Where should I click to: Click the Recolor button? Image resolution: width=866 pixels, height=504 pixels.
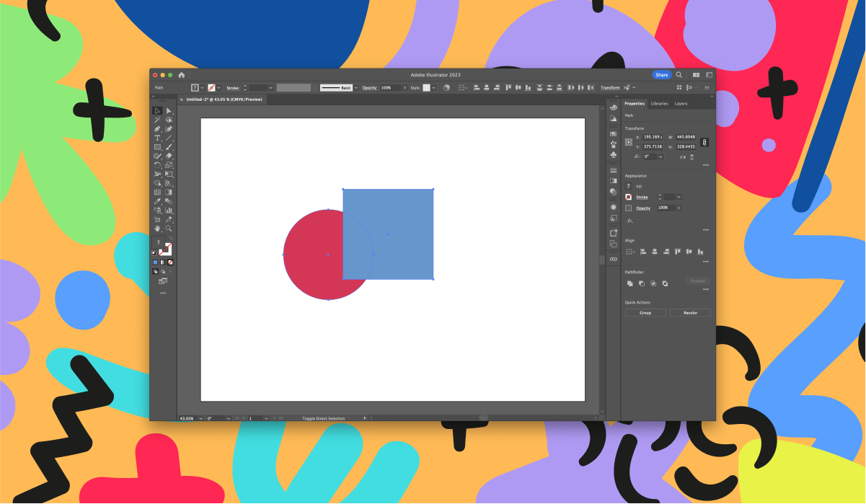click(x=690, y=312)
